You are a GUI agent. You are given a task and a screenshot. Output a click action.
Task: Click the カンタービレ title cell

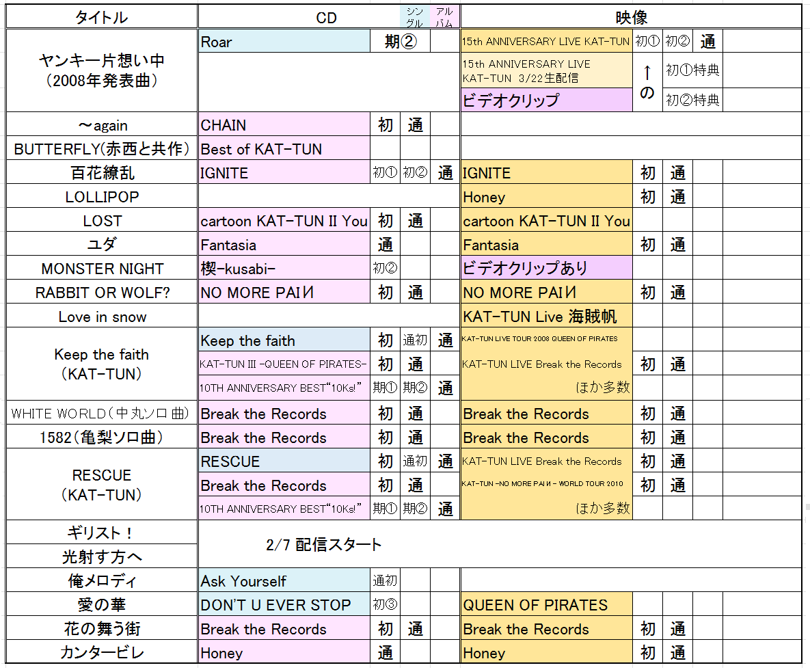[102, 652]
